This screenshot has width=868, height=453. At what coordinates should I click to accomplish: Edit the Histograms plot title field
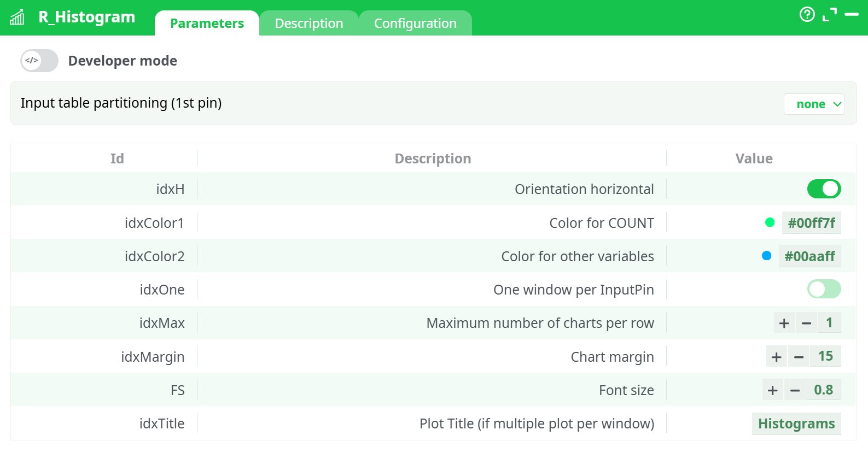point(796,424)
